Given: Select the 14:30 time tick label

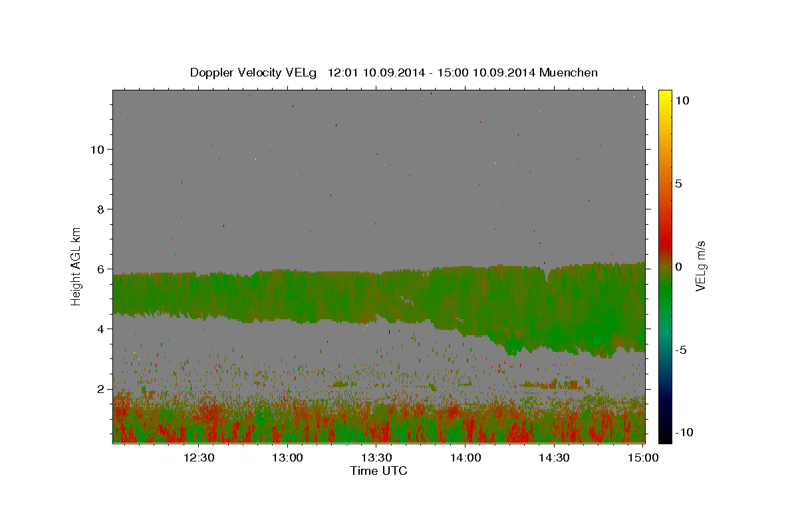Looking at the screenshot, I should (553, 458).
